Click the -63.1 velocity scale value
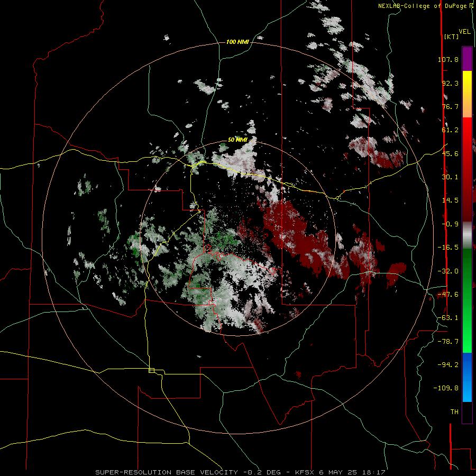 click(x=448, y=318)
